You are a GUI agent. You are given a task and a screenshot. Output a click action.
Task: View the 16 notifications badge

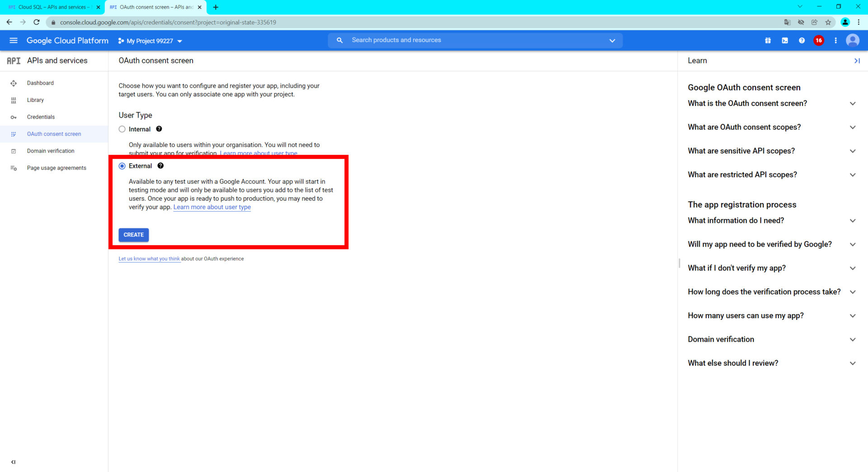(819, 40)
